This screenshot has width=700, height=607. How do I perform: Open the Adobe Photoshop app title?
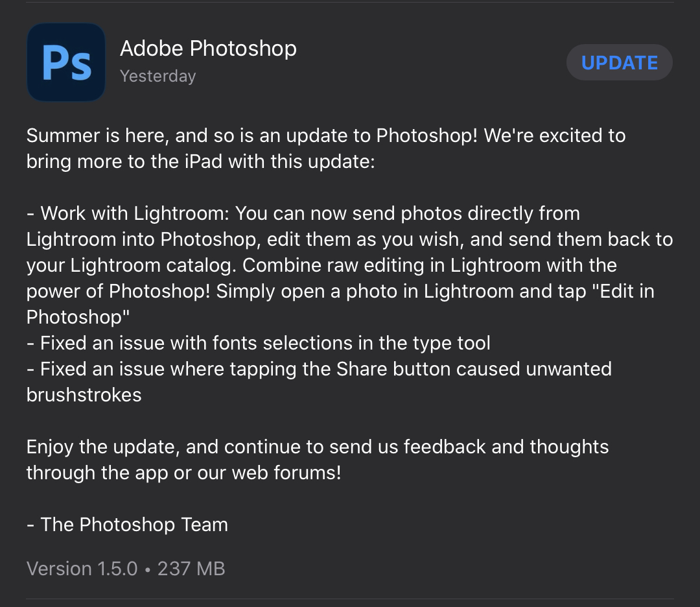point(208,48)
